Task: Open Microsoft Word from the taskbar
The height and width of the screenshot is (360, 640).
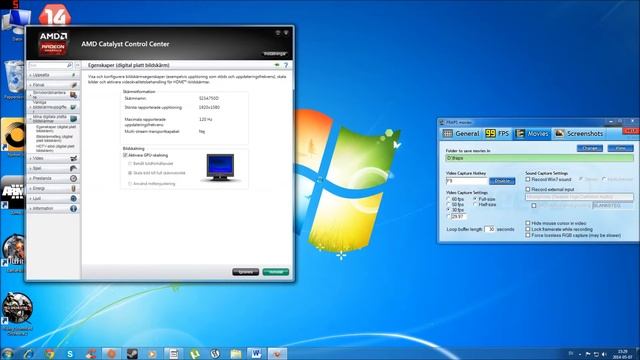Action: coord(256,353)
